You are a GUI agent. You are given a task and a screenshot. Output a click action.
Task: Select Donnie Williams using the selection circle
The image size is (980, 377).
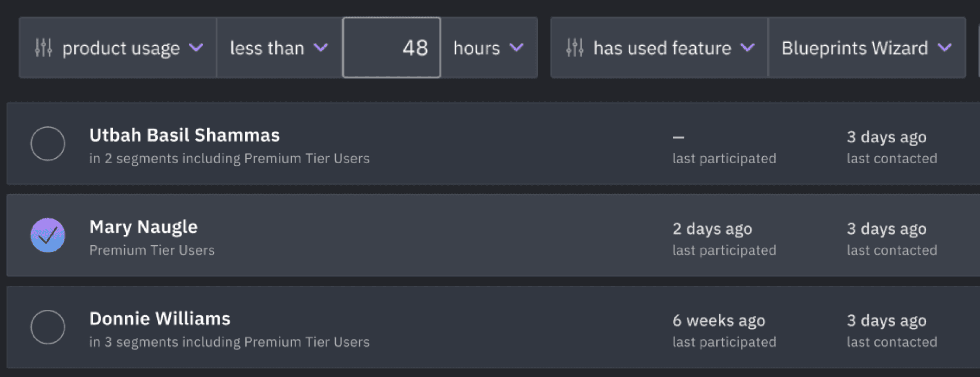click(48, 327)
